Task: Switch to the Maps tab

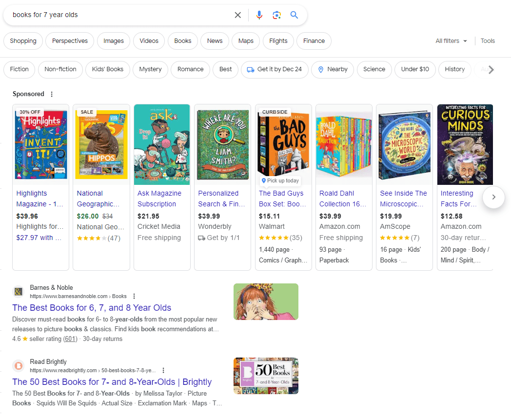Action: coord(246,41)
